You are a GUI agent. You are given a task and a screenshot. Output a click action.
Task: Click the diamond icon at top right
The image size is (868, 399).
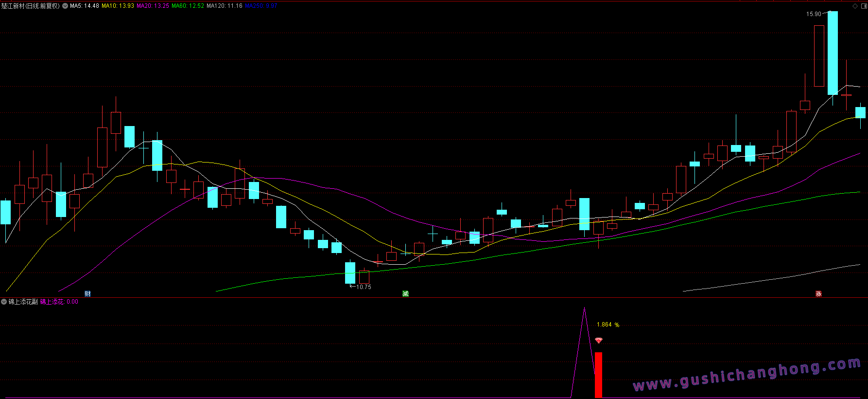click(x=855, y=6)
